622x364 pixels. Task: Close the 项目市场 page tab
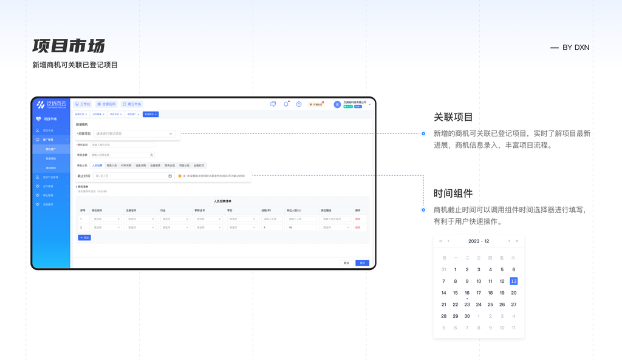click(121, 114)
